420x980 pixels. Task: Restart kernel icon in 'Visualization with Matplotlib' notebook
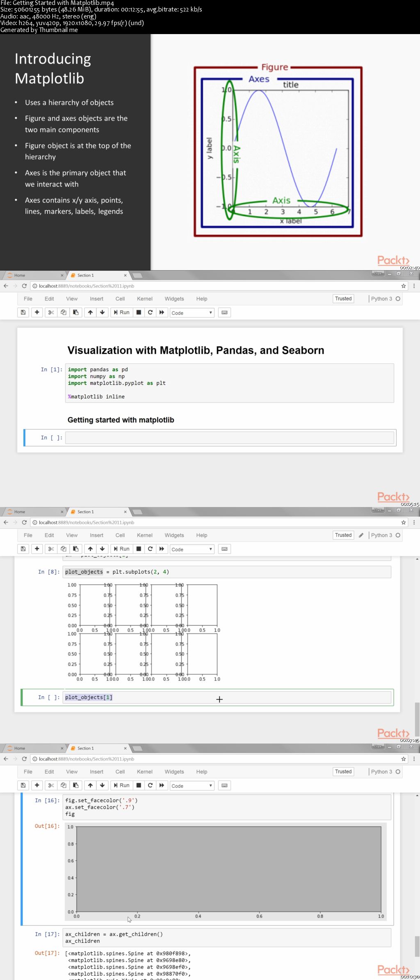coord(150,312)
